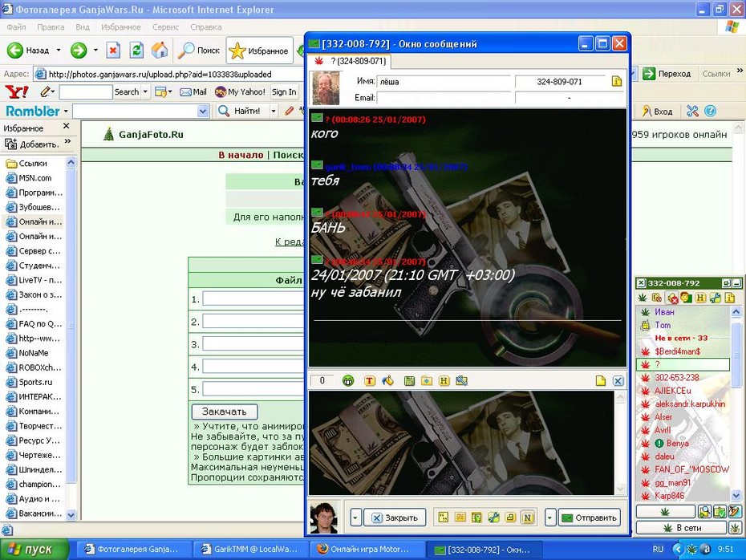The height and width of the screenshot is (560, 746).
Task: Toggle the N button in message window
Action: [x=527, y=517]
